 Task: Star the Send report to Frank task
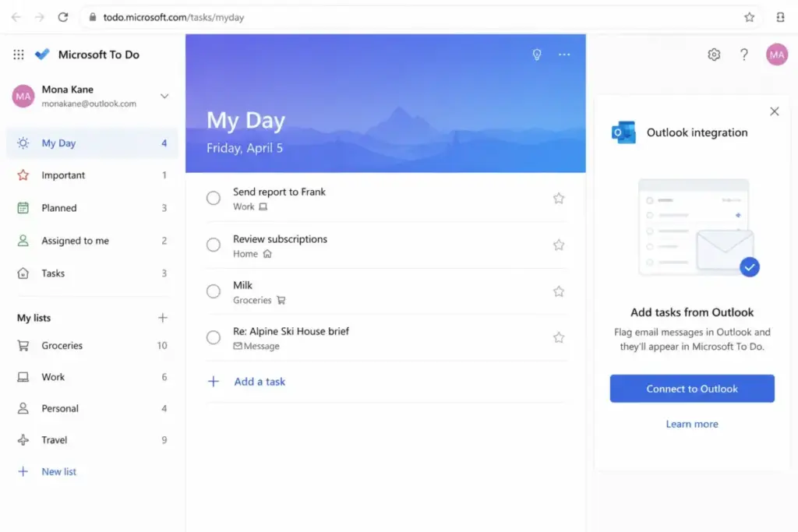[x=558, y=199]
